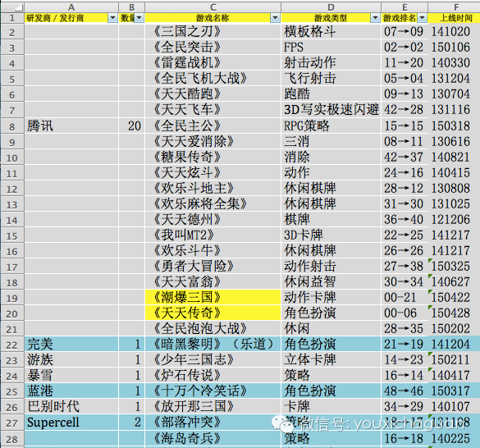This screenshot has width=480, height=448.
Task: Select column C header
Action: click(x=213, y=7)
